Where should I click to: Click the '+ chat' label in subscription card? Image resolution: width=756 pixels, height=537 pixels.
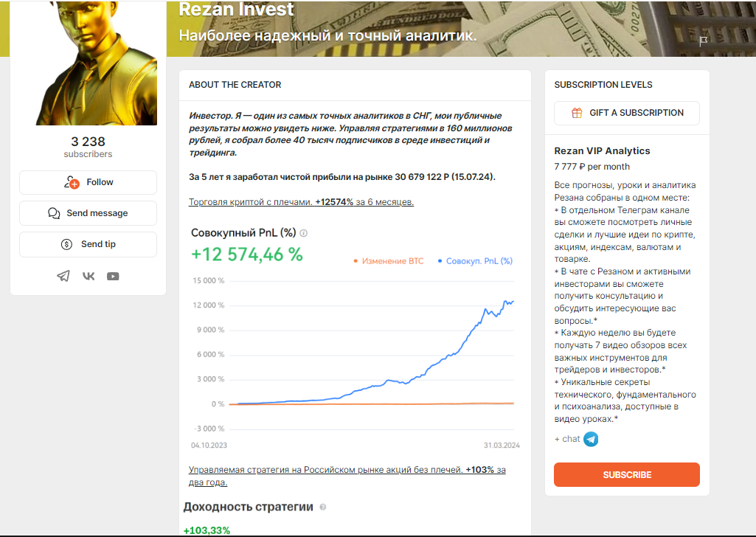point(567,439)
